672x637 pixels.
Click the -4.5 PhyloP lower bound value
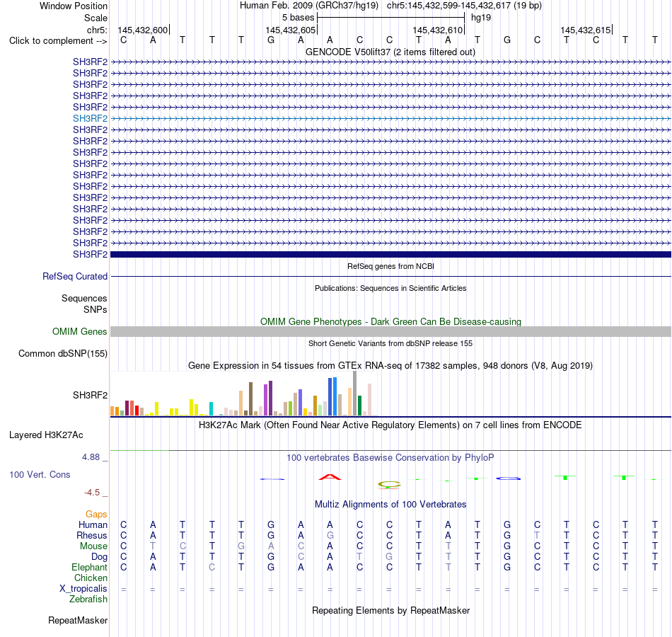pos(92,493)
